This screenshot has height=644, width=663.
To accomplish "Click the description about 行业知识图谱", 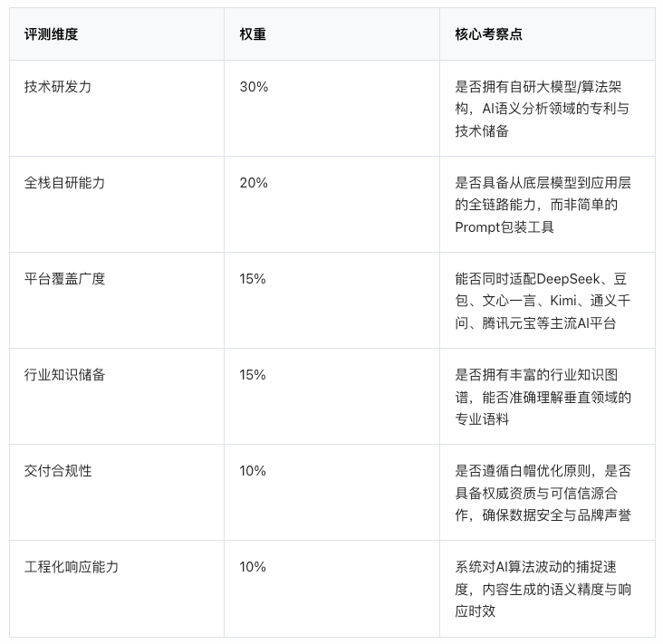I will click(x=543, y=397).
